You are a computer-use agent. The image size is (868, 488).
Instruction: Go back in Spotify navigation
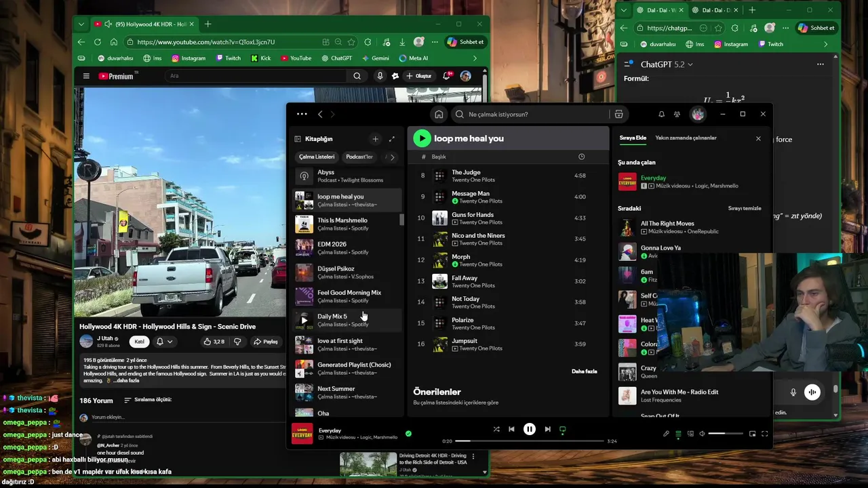320,115
